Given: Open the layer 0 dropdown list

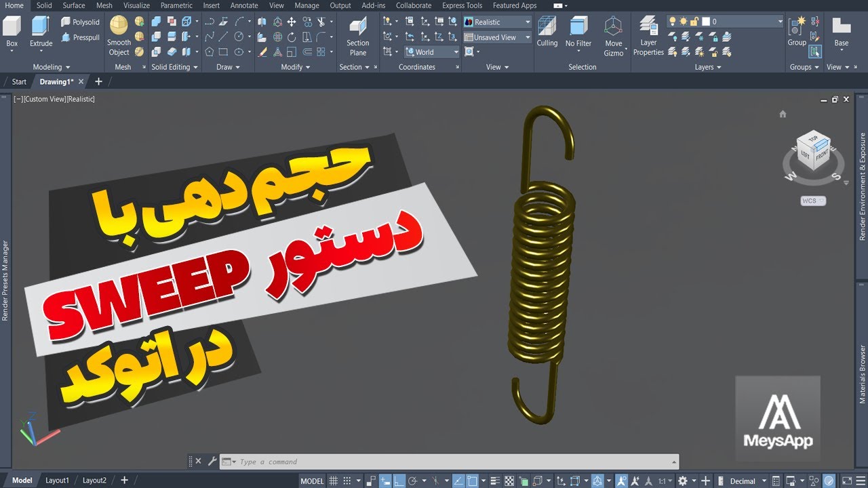Looking at the screenshot, I should 725,22.
